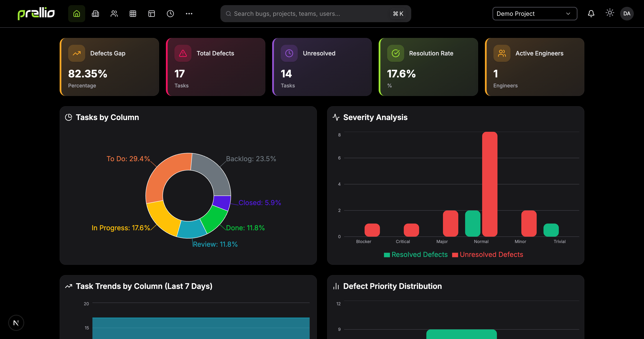Click the Tasks by Column heading
This screenshot has width=644, height=339.
107,117
